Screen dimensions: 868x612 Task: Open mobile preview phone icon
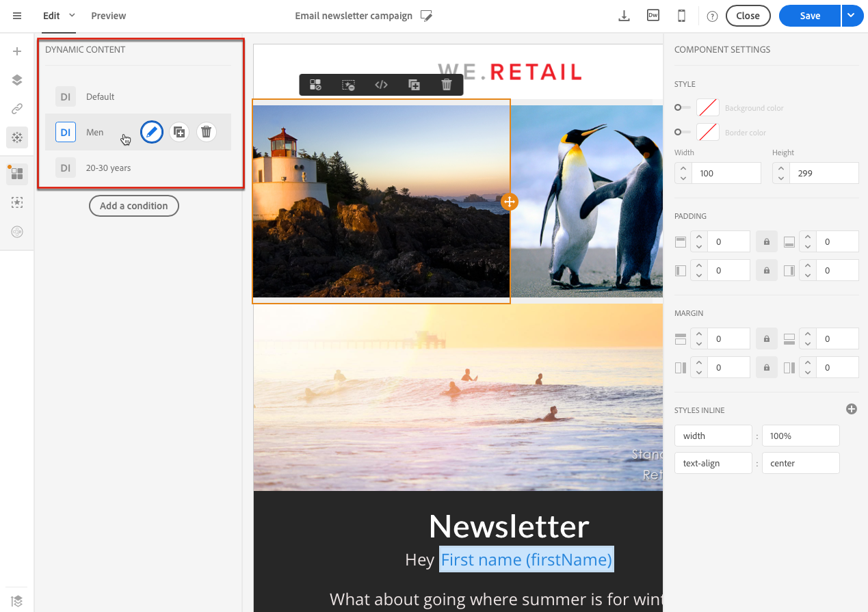681,16
